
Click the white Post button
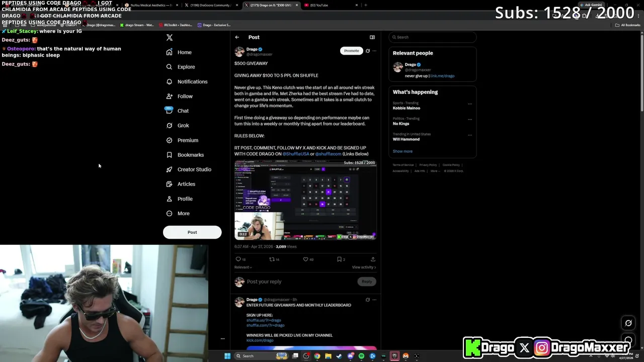pos(192,232)
